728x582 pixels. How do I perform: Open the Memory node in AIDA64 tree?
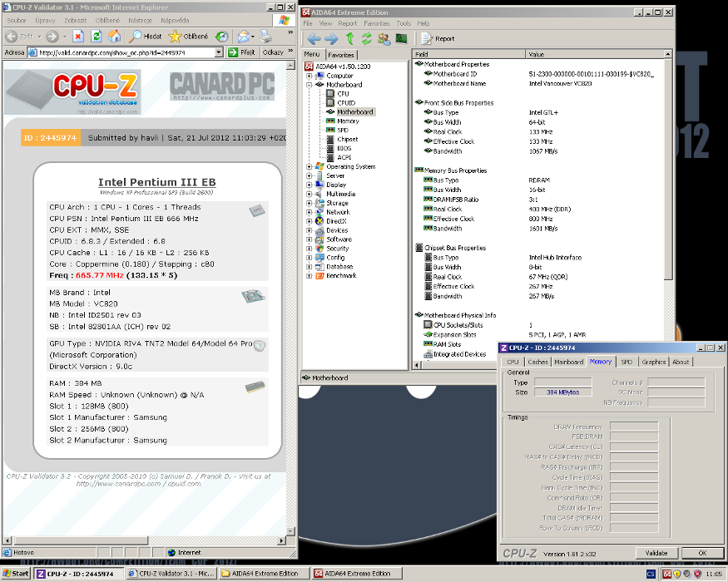pyautogui.click(x=348, y=121)
